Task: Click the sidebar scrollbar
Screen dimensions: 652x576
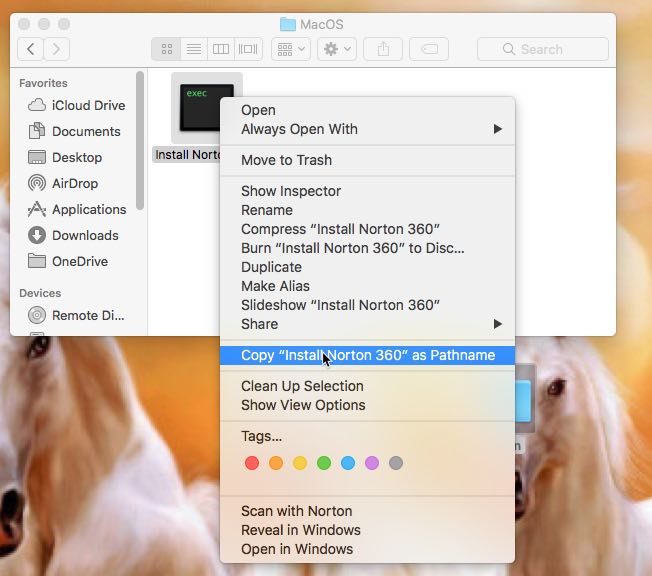Action: 140,141
